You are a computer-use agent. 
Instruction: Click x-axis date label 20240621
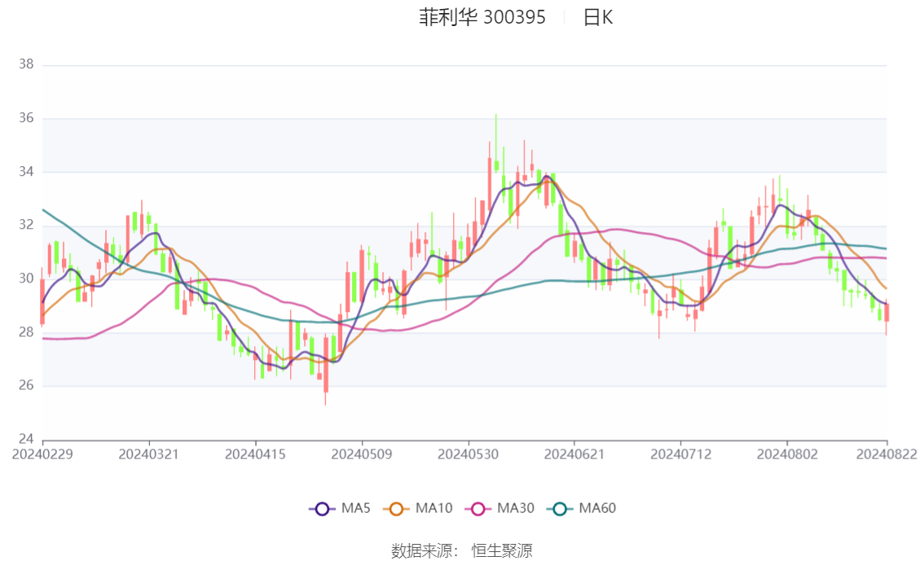click(x=574, y=454)
